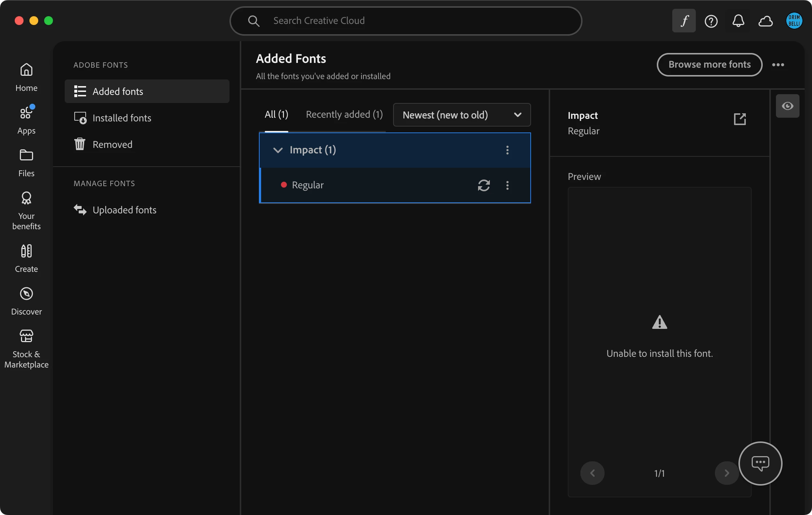Go to Stock & Marketplace in the sidebar
The height and width of the screenshot is (515, 812).
click(x=26, y=349)
